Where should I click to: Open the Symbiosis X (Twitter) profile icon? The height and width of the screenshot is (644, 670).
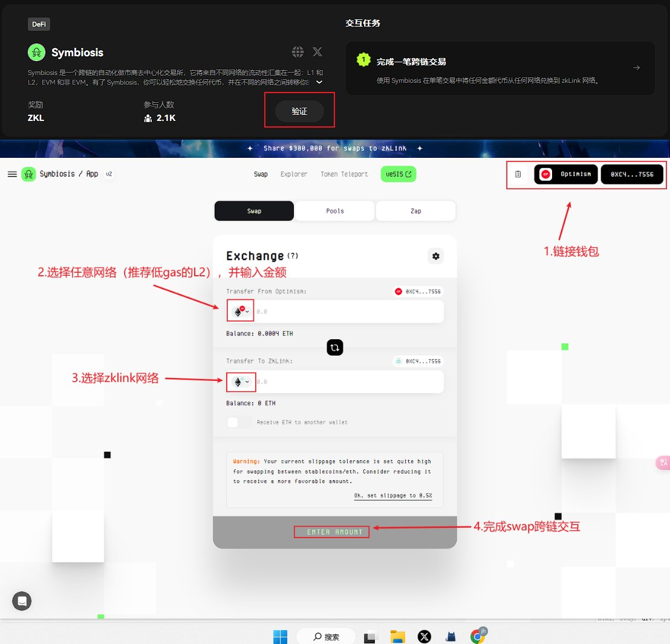tap(317, 52)
